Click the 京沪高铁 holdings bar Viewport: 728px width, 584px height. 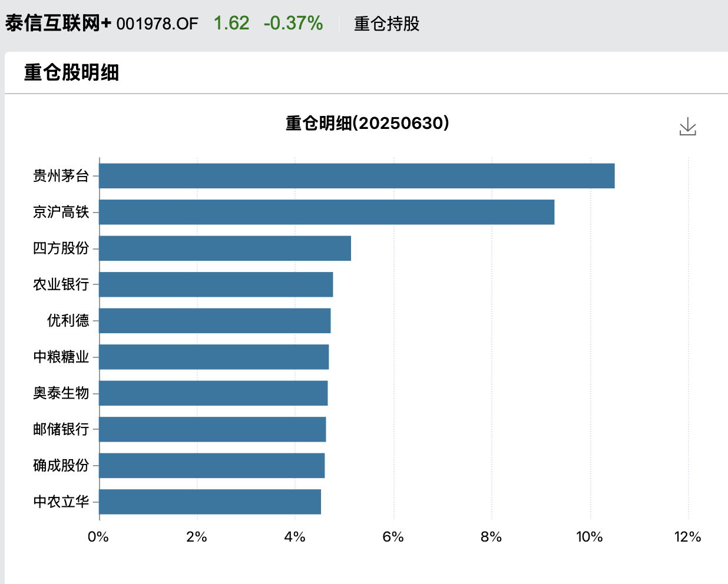coord(326,212)
